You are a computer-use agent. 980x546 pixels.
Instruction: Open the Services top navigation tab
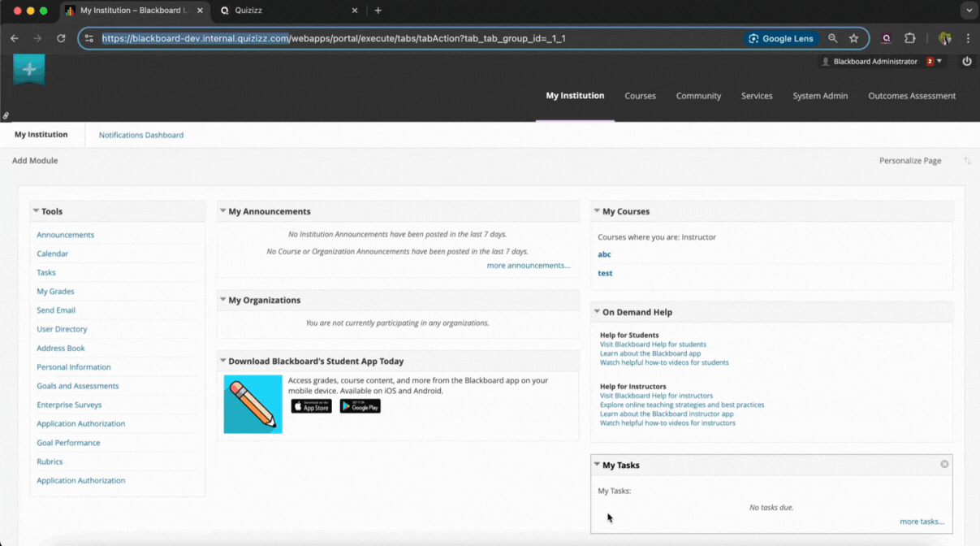tap(757, 96)
